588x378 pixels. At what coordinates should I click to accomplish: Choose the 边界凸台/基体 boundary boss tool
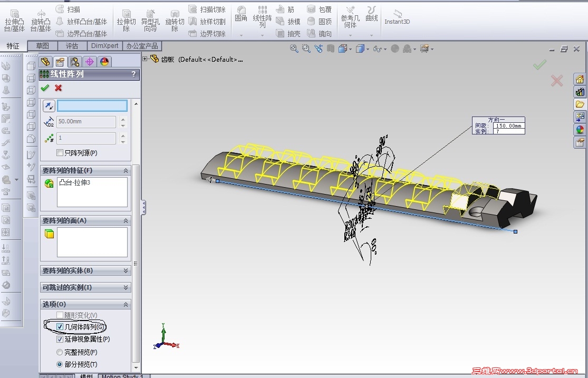(x=81, y=33)
